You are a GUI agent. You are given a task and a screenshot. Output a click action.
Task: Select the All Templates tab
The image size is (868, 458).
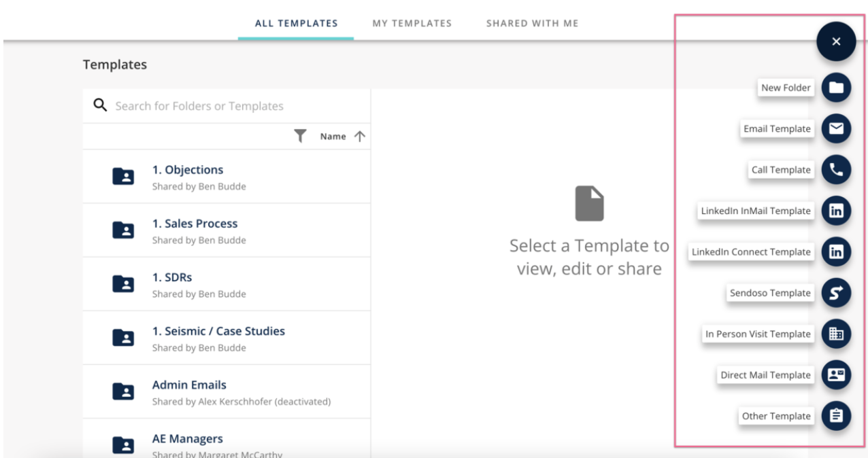click(296, 23)
